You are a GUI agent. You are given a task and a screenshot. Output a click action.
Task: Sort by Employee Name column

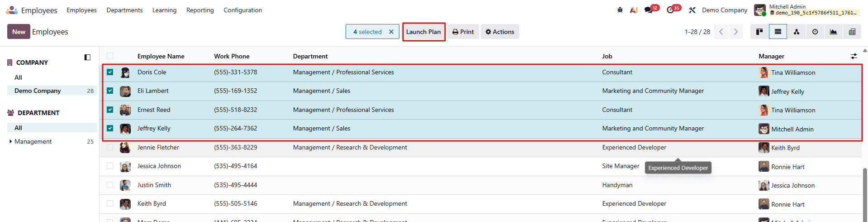161,56
